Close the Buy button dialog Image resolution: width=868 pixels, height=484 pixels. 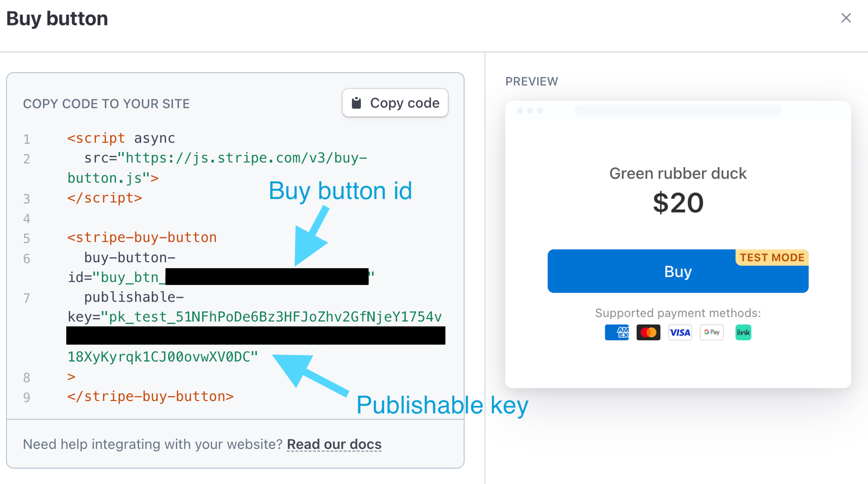[846, 18]
